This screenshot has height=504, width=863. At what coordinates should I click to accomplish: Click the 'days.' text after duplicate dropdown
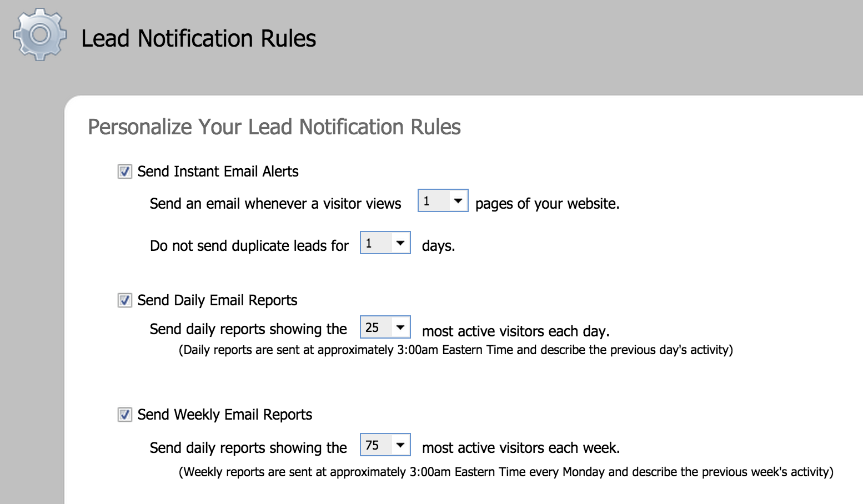[x=439, y=246]
